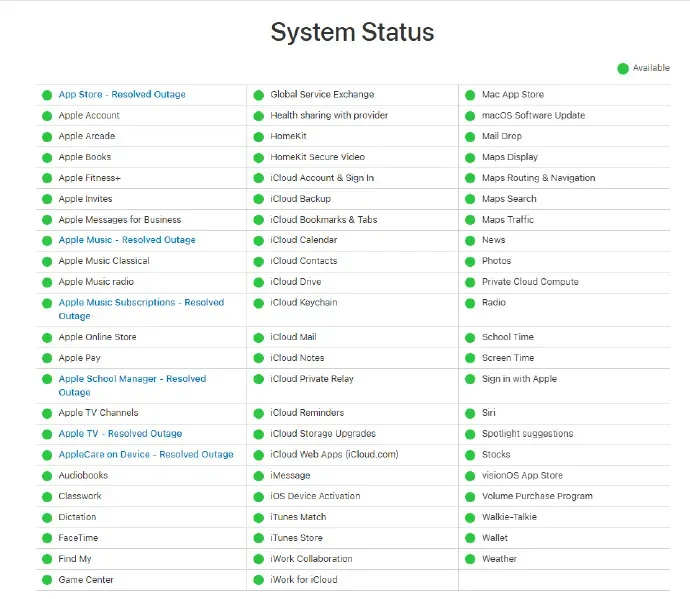Image resolution: width=690 pixels, height=599 pixels.
Task: Select the iCloud Calendar entry
Action: (x=304, y=240)
